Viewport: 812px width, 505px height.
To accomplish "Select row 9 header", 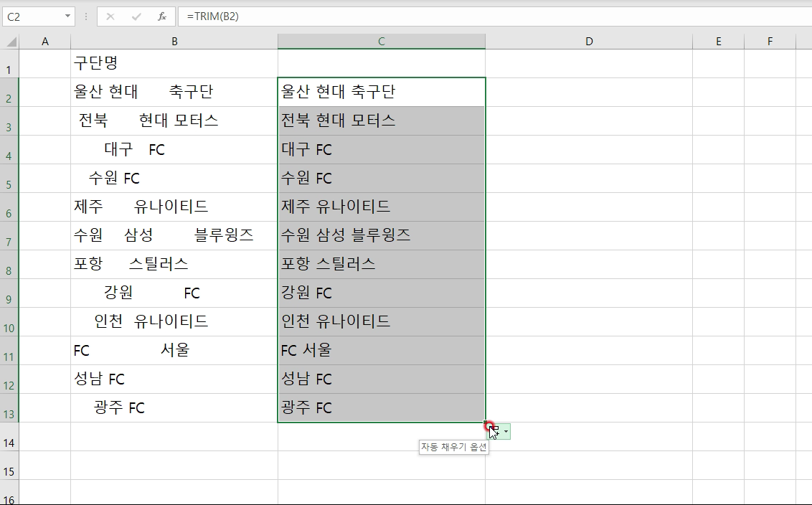I will [x=9, y=293].
